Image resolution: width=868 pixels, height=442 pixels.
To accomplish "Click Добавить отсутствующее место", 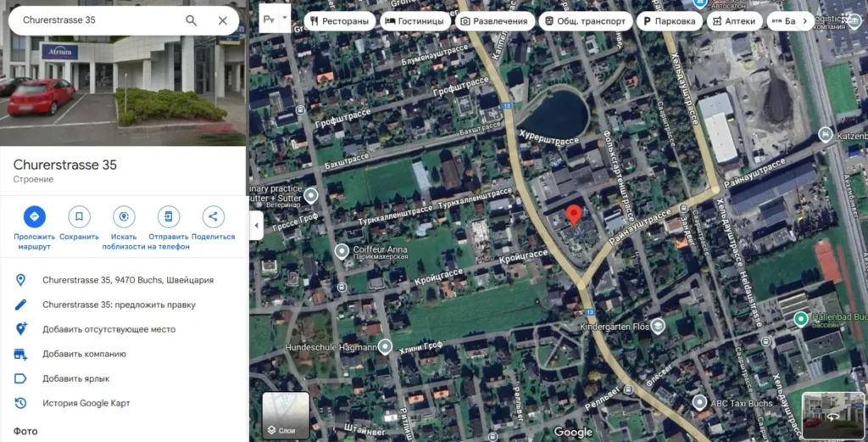I will [x=109, y=329].
